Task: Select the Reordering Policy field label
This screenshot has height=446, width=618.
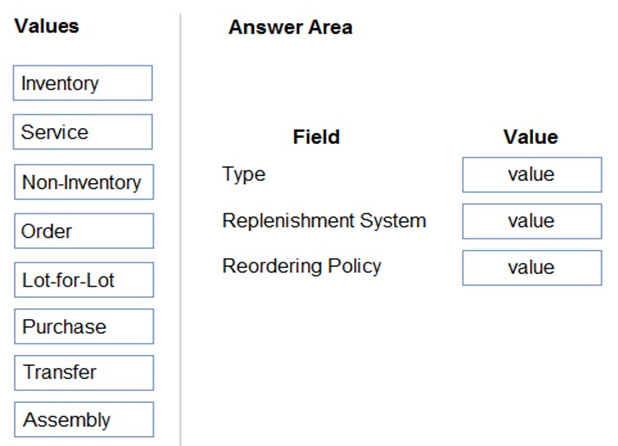Action: pos(301,266)
